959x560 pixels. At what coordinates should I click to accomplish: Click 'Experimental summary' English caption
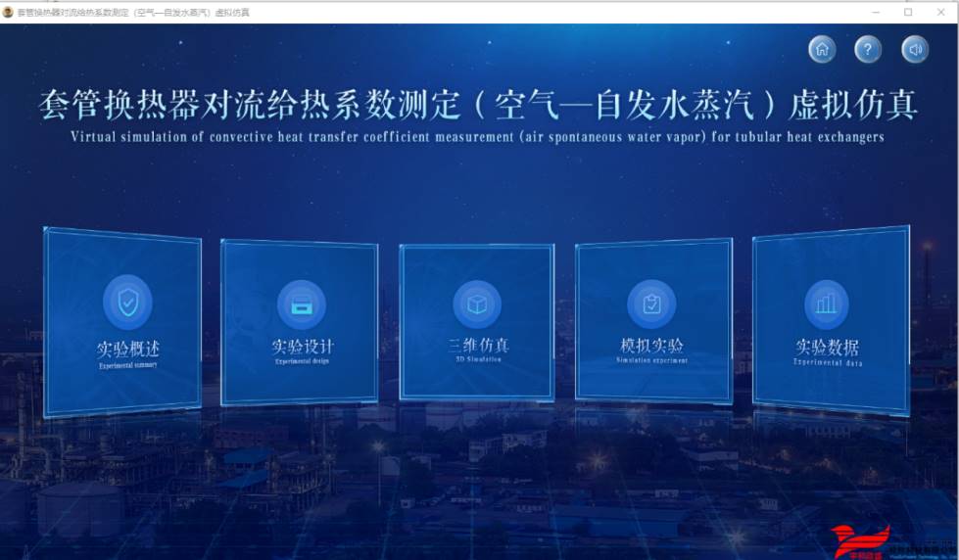click(x=127, y=365)
